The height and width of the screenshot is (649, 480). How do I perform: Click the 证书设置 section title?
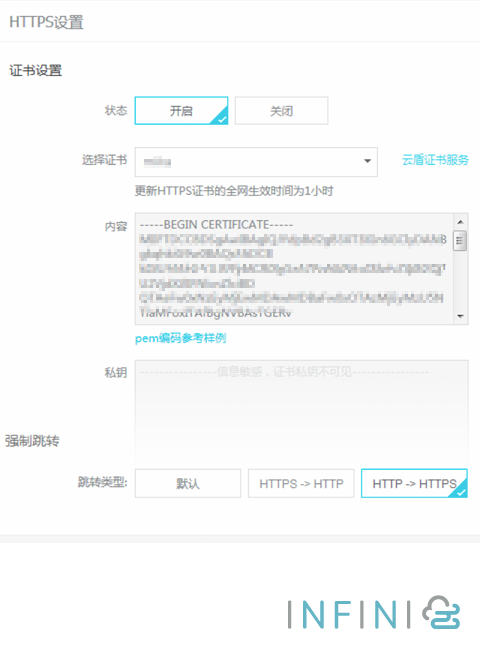36,70
